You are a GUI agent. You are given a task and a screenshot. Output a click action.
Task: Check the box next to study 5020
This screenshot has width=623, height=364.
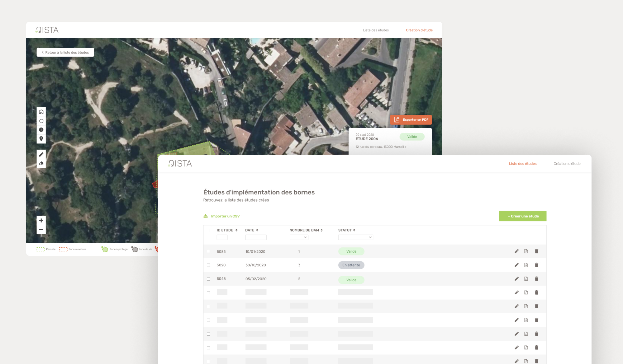[x=208, y=265]
